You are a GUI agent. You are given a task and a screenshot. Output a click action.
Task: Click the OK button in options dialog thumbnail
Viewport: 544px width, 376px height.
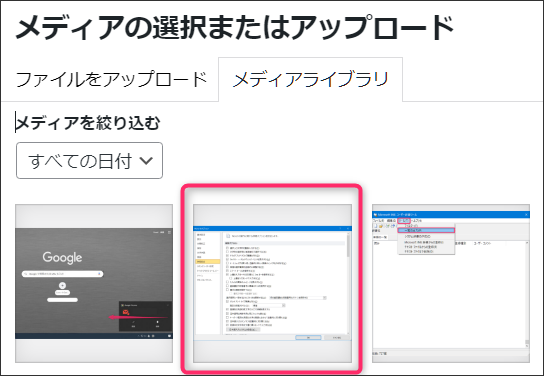308,337
